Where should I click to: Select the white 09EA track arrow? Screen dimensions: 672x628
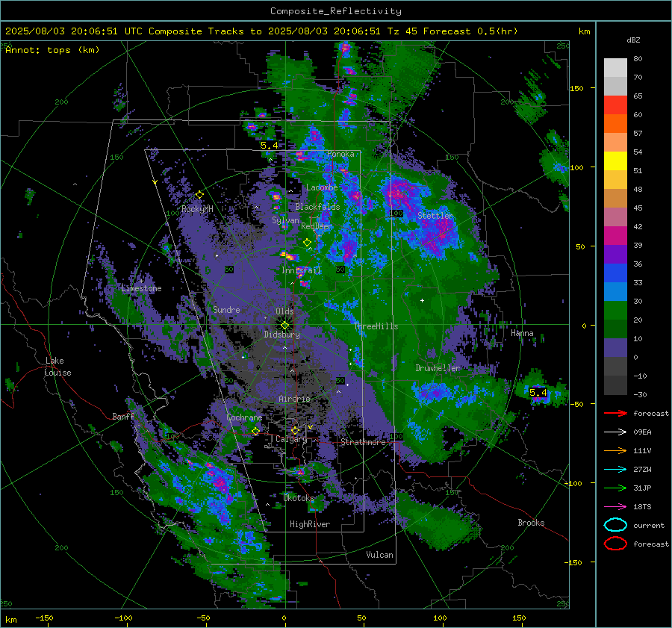(615, 432)
